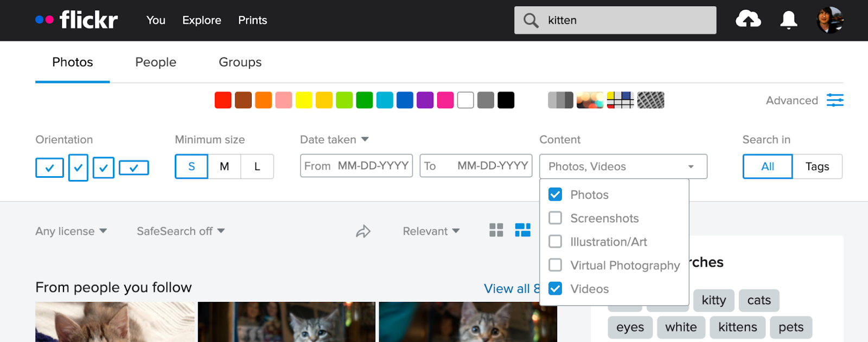Uncheck the Videos checkbox
This screenshot has height=342, width=868.
tap(556, 289)
